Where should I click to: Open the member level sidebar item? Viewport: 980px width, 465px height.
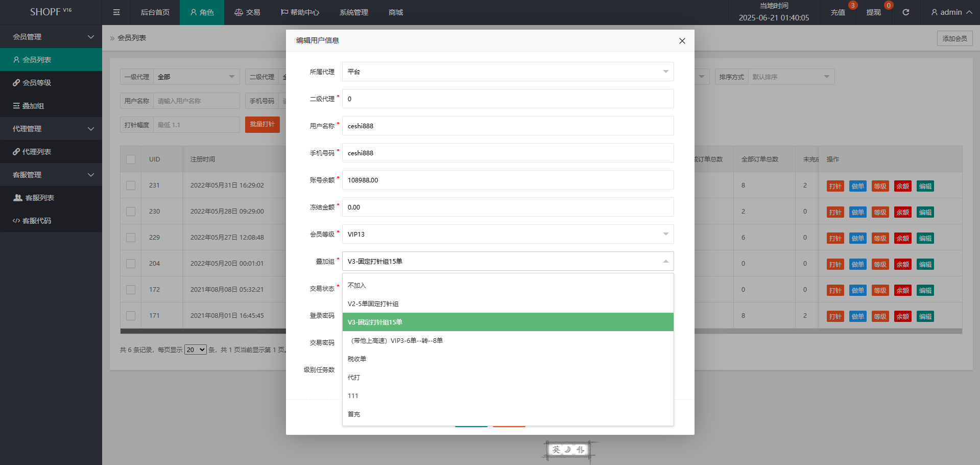coord(37,83)
